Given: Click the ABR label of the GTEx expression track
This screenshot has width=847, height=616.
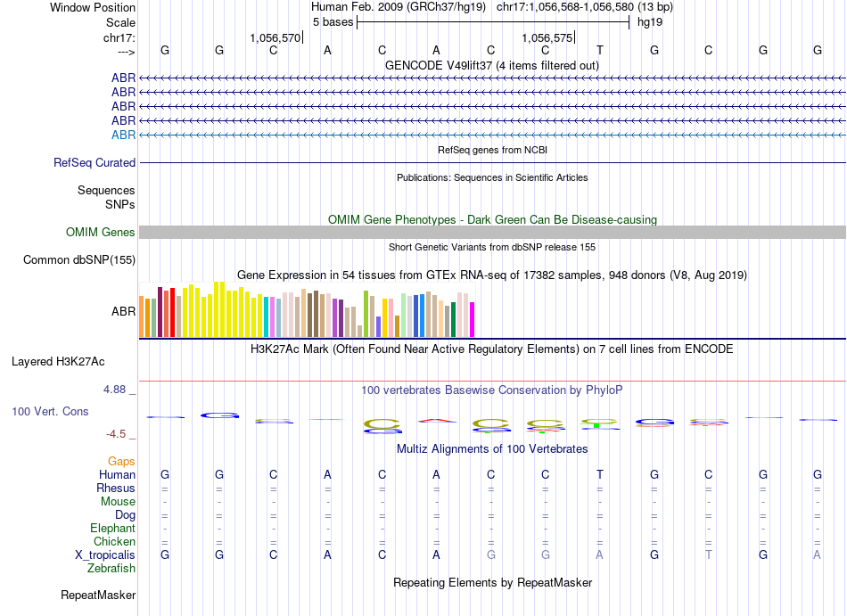Looking at the screenshot, I should [x=123, y=311].
